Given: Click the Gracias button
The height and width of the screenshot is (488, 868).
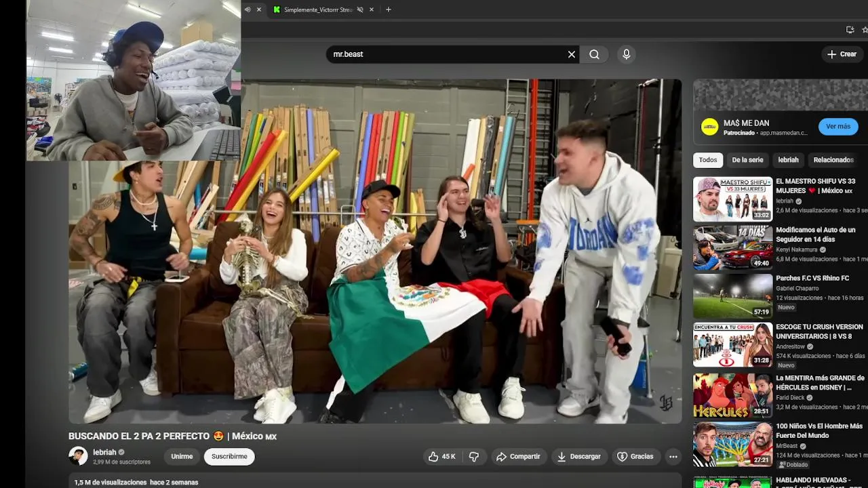Looking at the screenshot, I should tap(635, 457).
